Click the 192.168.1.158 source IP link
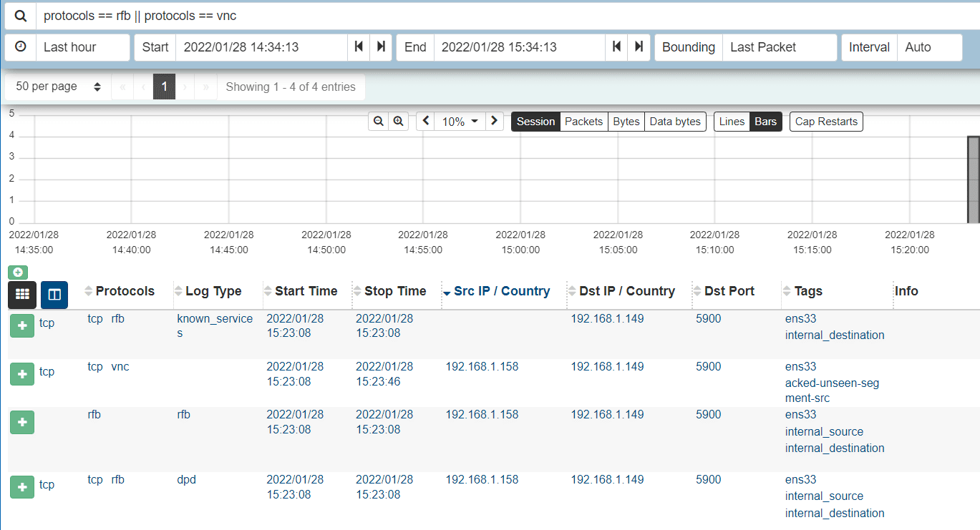This screenshot has height=530, width=980. click(482, 366)
